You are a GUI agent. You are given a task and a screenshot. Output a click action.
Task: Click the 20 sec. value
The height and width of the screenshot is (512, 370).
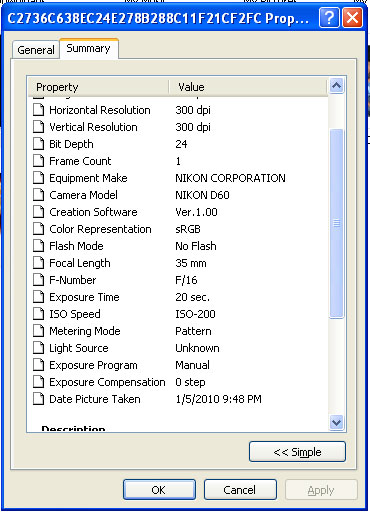[192, 297]
